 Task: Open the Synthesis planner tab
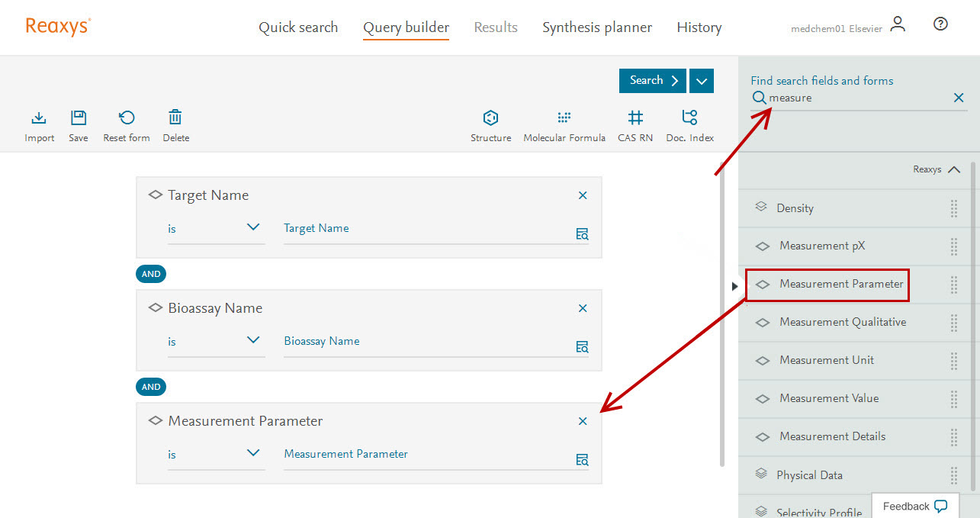(x=597, y=27)
